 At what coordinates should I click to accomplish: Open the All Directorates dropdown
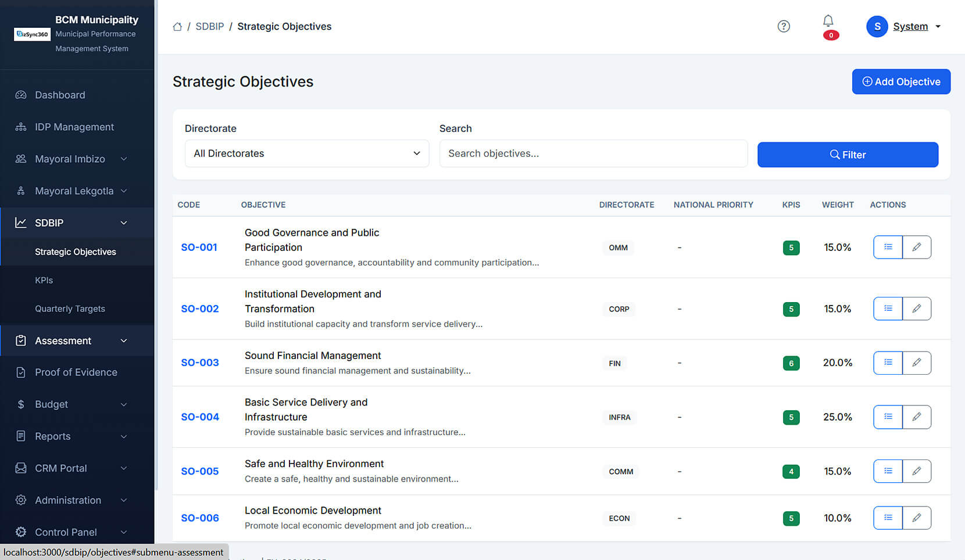pyautogui.click(x=306, y=153)
